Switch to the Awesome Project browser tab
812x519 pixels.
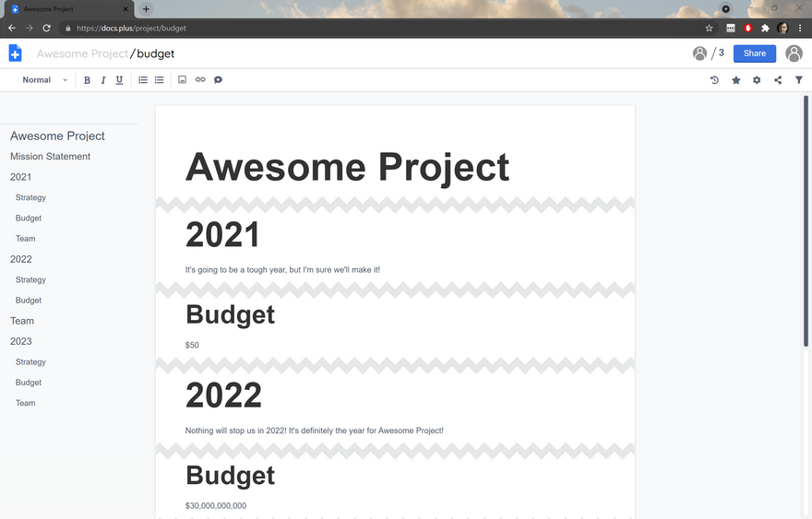click(69, 8)
